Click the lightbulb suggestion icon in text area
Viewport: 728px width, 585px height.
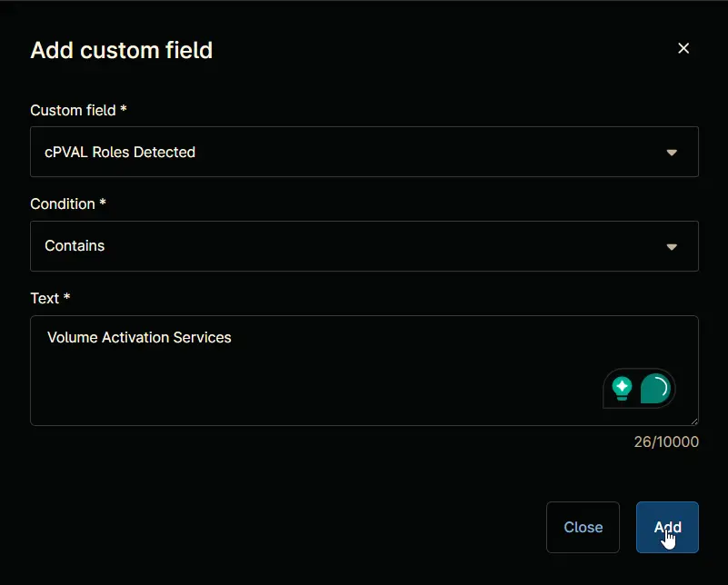click(622, 388)
